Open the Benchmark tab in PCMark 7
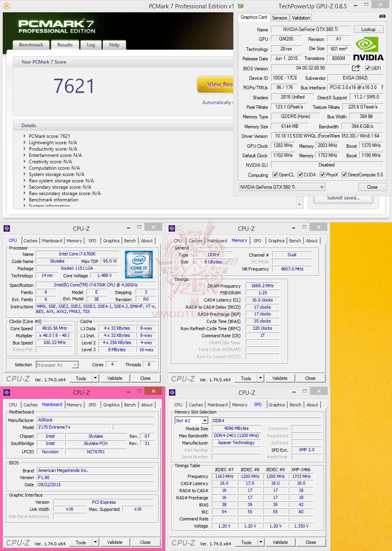The width and height of the screenshot is (392, 551). tap(31, 45)
